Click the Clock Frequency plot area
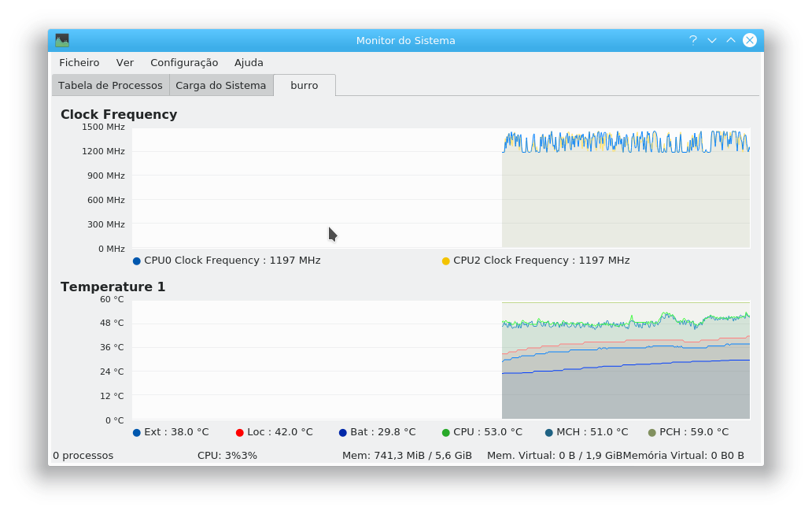This screenshot has width=812, height=514. [x=441, y=188]
